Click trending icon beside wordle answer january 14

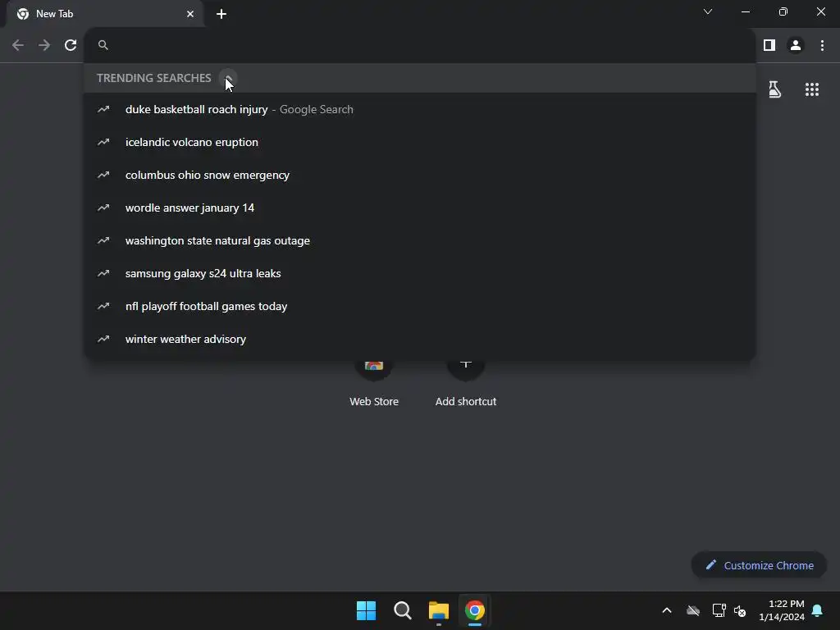pyautogui.click(x=103, y=208)
